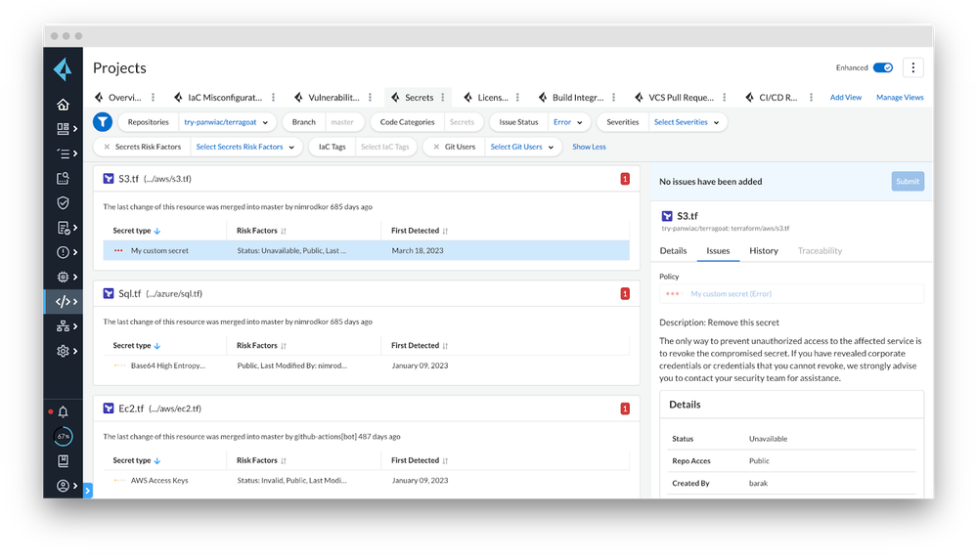Click red issue count badge on Sql.tf
The width and height of the screenshot is (977, 560).
pyautogui.click(x=625, y=294)
